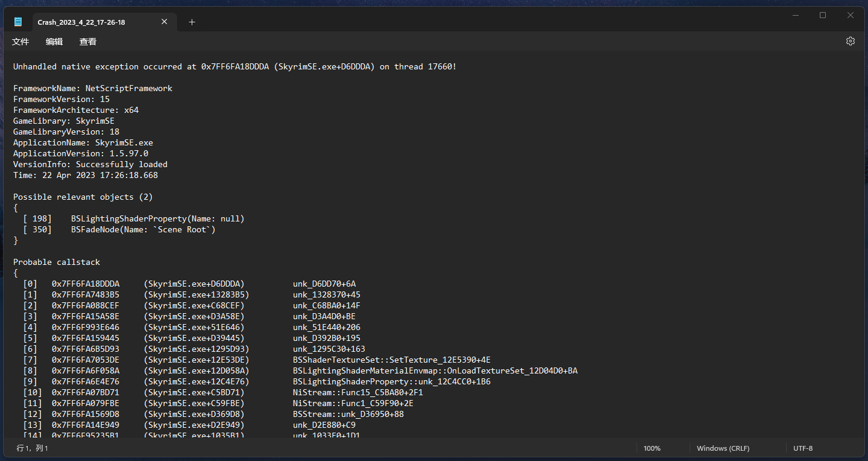The width and height of the screenshot is (868, 461).
Task: Click the 100% zoom status entry
Action: (652, 448)
